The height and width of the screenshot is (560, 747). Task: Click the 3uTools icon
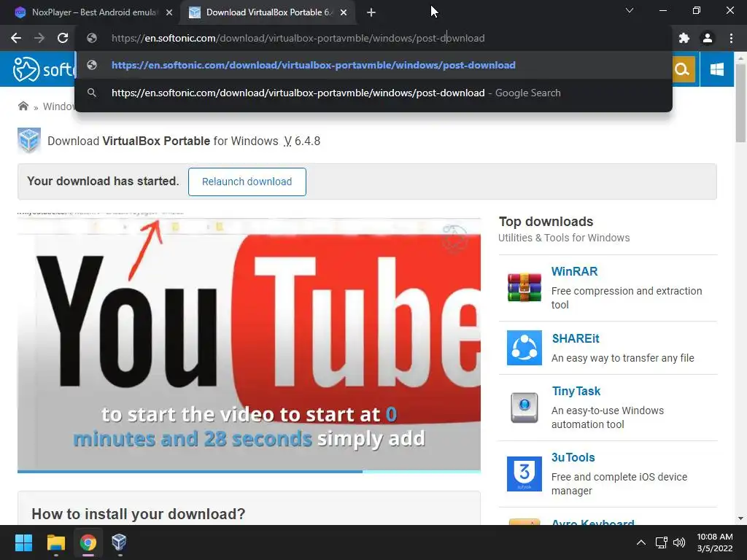tap(524, 474)
